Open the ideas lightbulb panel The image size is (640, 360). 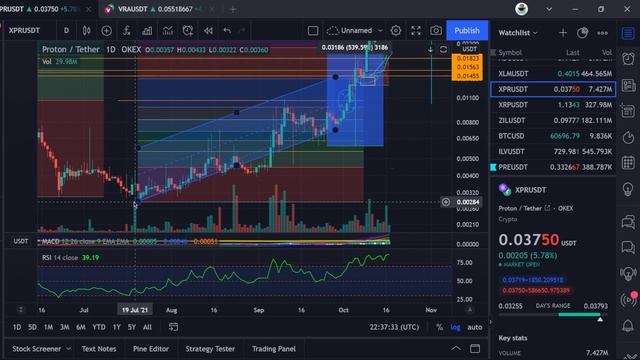point(628,189)
